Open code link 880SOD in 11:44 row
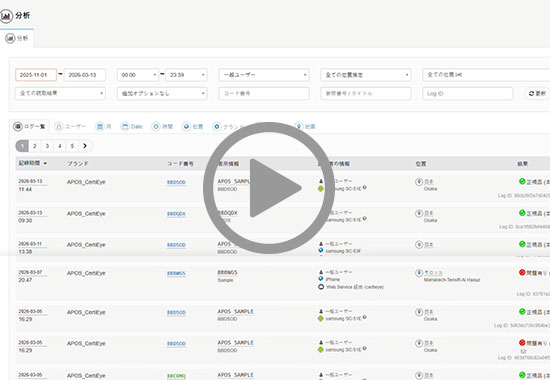This screenshot has width=550, height=380. (x=176, y=182)
